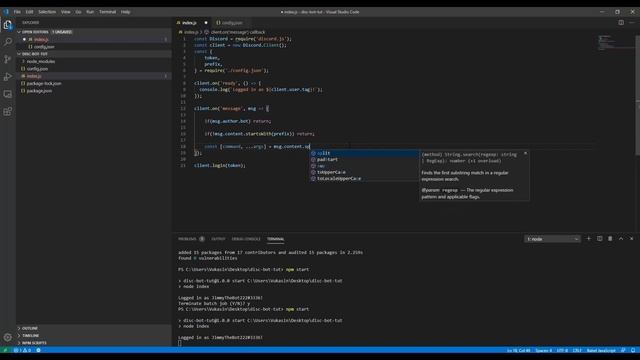
Task: Open the Explorer view in activity bar
Action: click(x=8, y=25)
